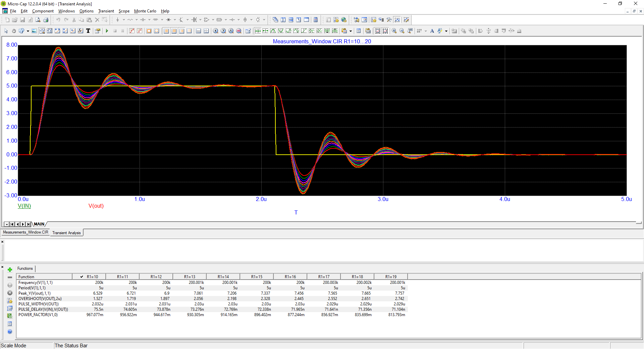The image size is (644, 349).
Task: Click the Font A icon
Action: click(432, 31)
